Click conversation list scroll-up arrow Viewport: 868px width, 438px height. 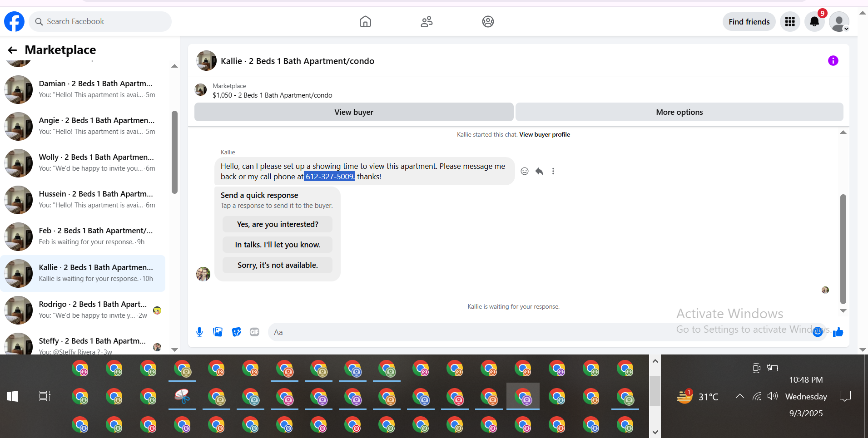(x=174, y=66)
